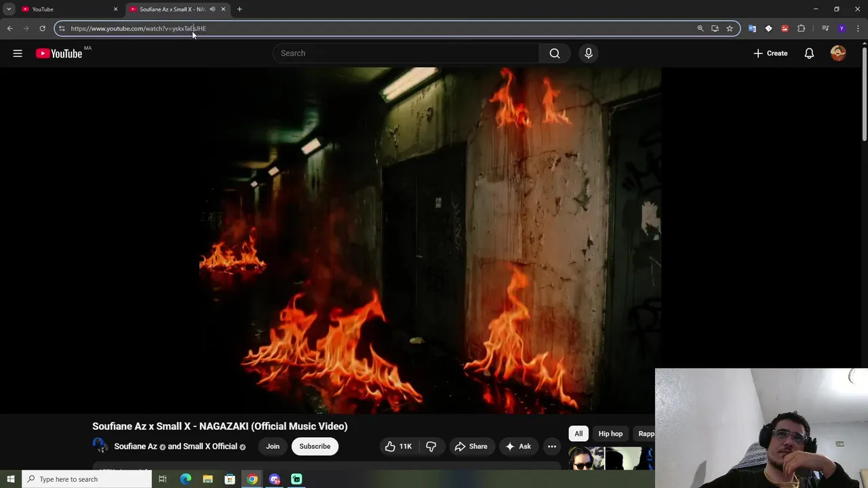This screenshot has height=488, width=868.
Task: Select the All filter chip
Action: 578,434
